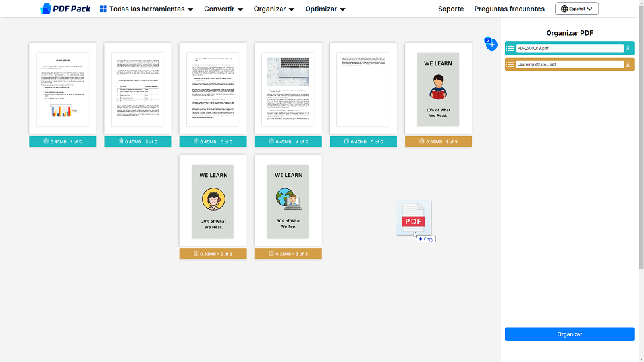The width and height of the screenshot is (644, 362).
Task: Delete page 1 of 5 via trash icon
Action: point(46,142)
